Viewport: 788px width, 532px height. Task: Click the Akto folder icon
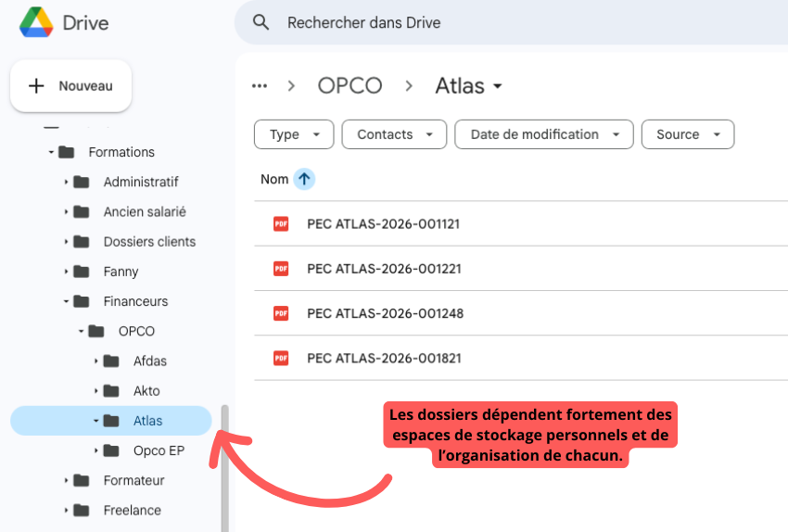point(111,391)
